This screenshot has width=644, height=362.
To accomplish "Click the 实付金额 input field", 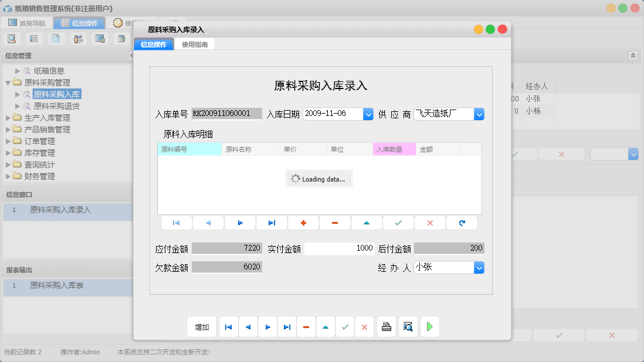I will pyautogui.click(x=340, y=248).
